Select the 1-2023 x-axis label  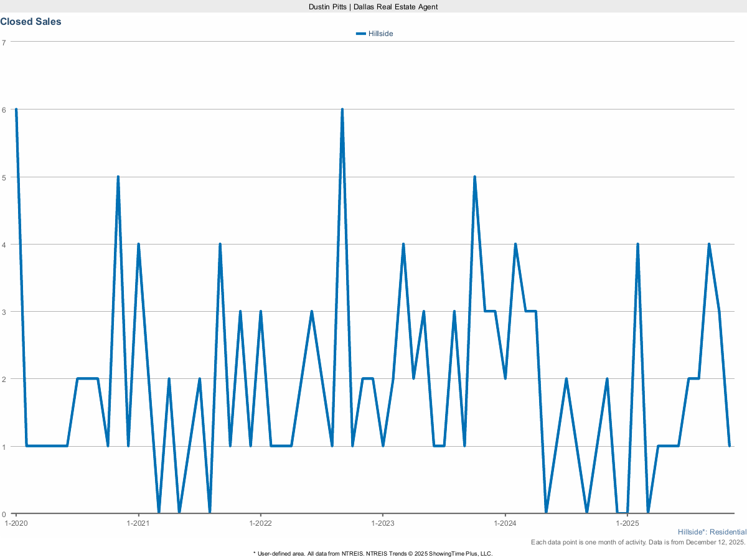(x=382, y=523)
